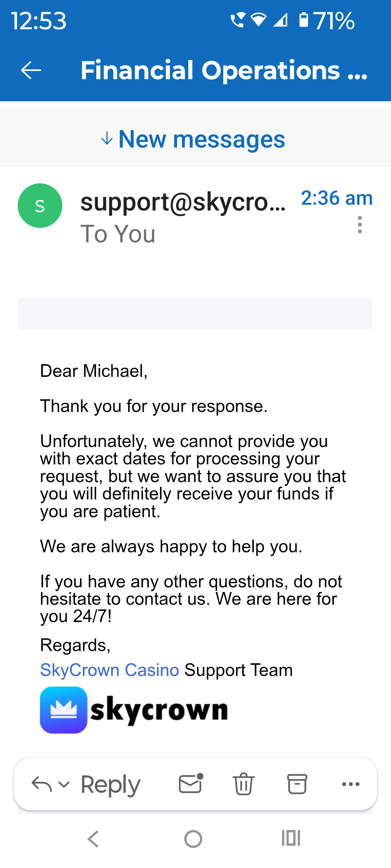Tap the reply arrow icon

[x=41, y=784]
